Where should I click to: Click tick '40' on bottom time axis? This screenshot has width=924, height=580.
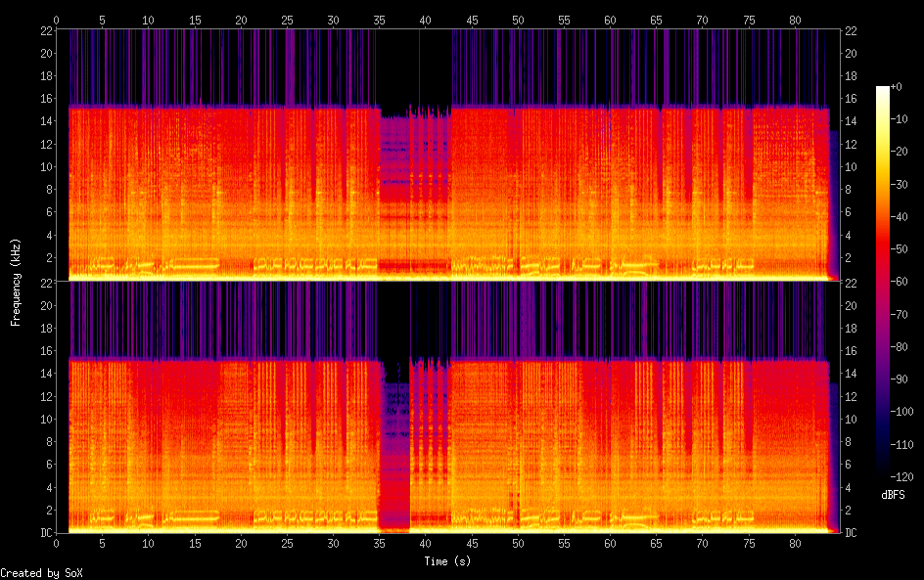point(425,544)
